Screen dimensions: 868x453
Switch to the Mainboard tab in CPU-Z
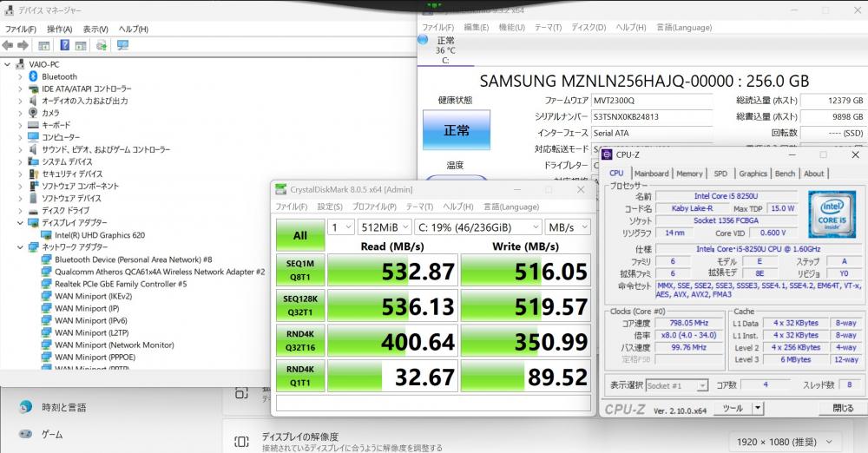pyautogui.click(x=652, y=174)
